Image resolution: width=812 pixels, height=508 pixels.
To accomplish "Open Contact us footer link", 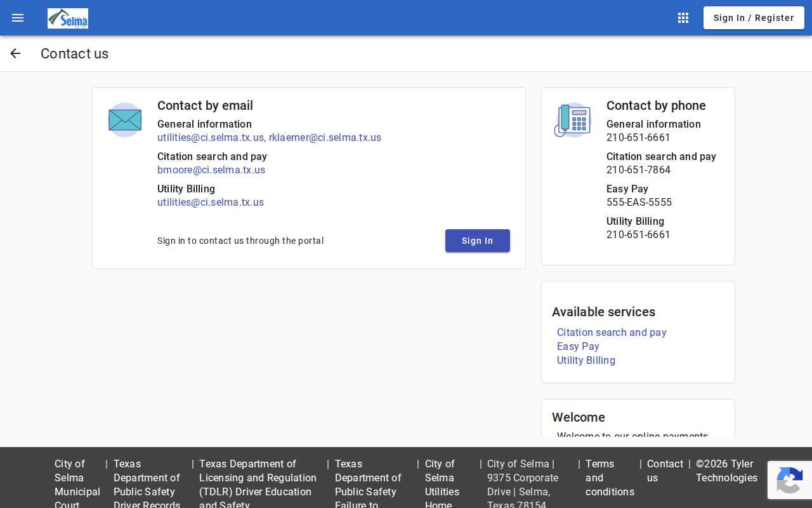I will click(x=665, y=471).
